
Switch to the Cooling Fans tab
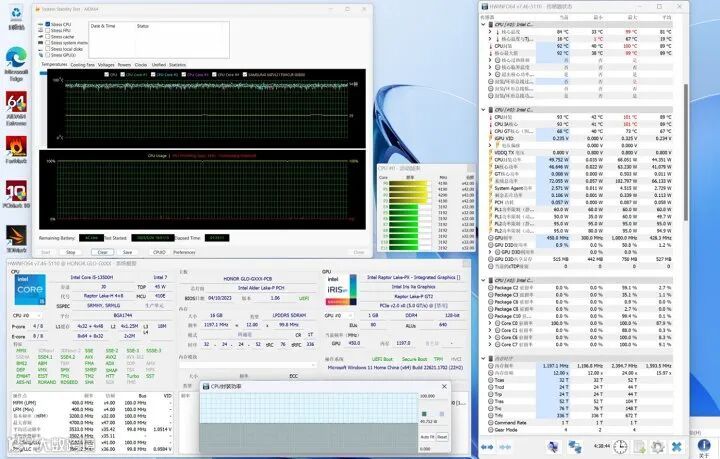point(83,64)
